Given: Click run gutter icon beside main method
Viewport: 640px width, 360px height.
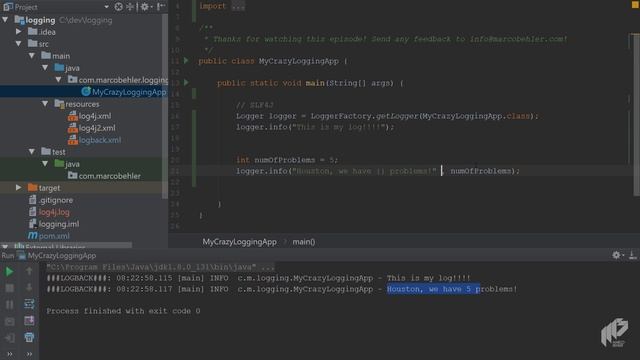Looking at the screenshot, I should click(186, 82).
